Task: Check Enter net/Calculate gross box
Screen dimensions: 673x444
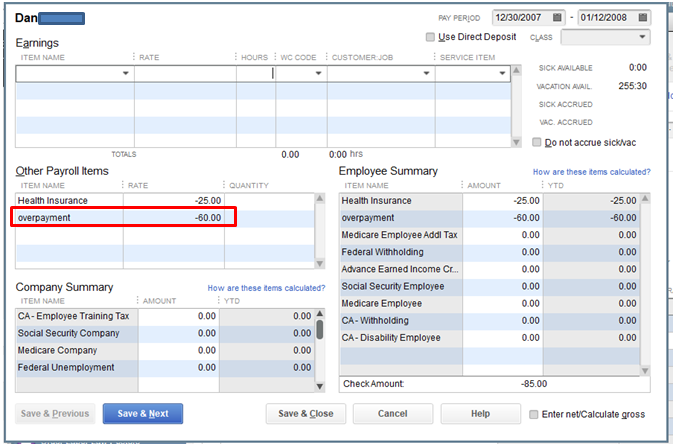Action: [534, 414]
